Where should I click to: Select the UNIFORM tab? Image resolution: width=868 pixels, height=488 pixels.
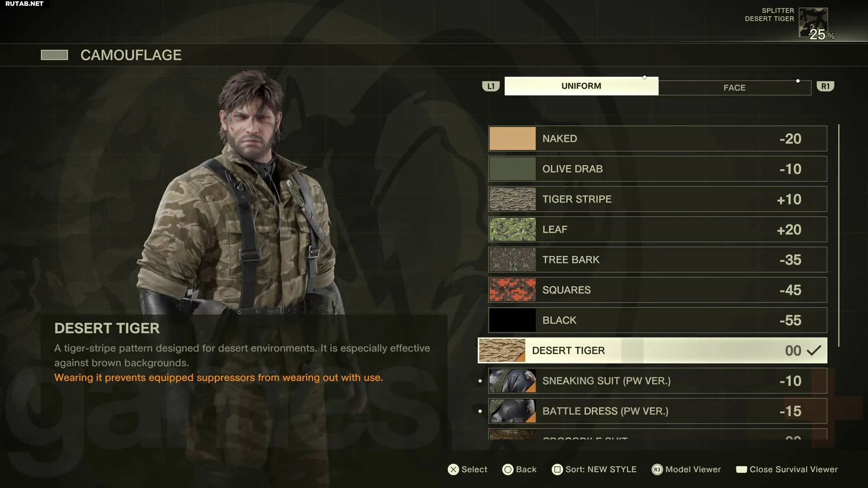pyautogui.click(x=581, y=86)
